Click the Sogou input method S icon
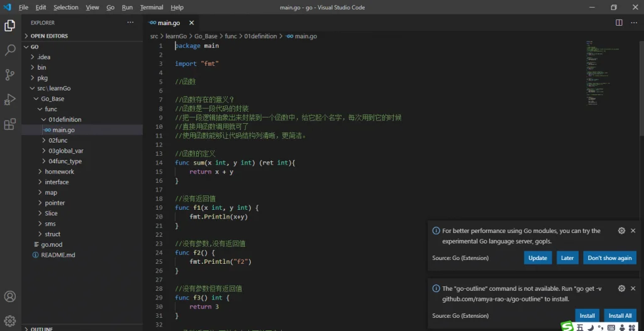 pos(568,327)
